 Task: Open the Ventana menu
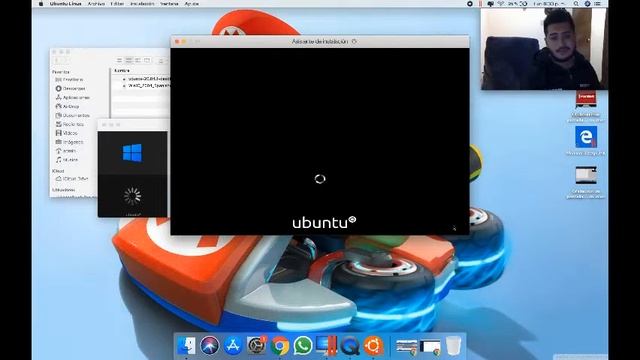[169, 4]
